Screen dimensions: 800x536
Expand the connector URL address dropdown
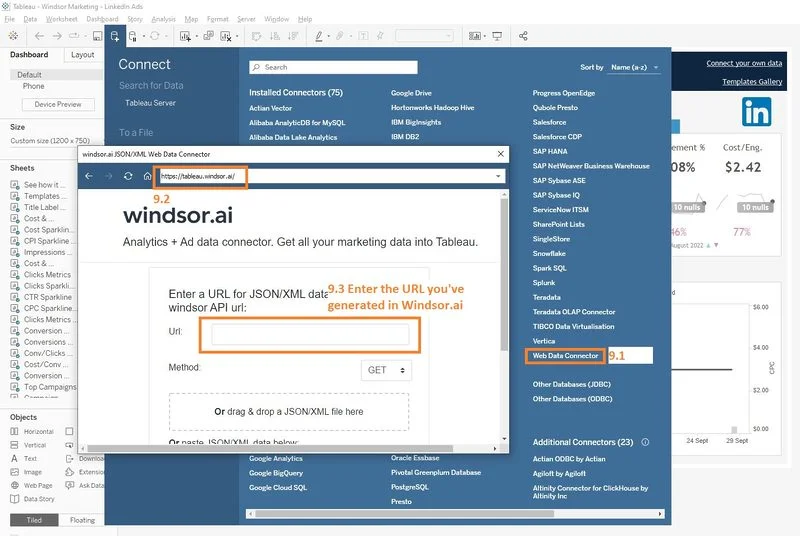(x=498, y=176)
